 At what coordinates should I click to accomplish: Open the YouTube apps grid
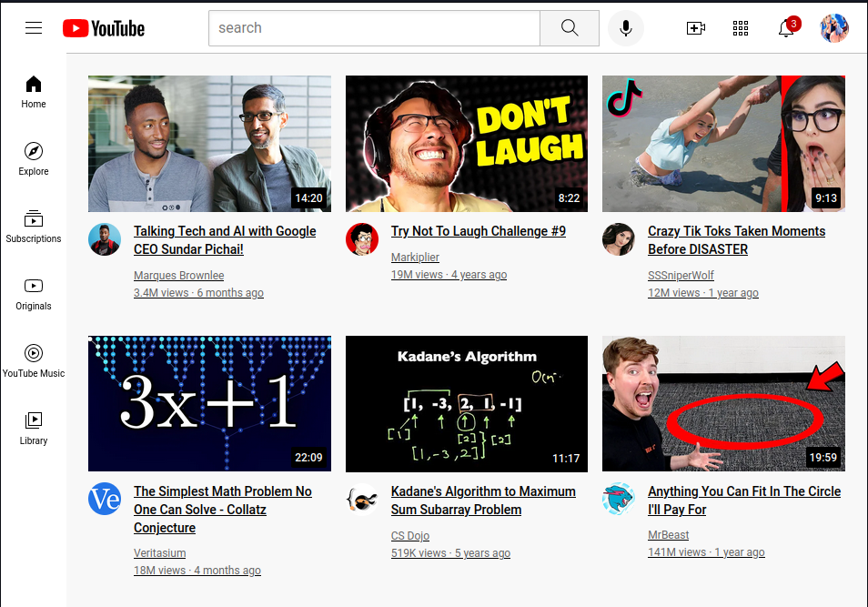point(741,28)
